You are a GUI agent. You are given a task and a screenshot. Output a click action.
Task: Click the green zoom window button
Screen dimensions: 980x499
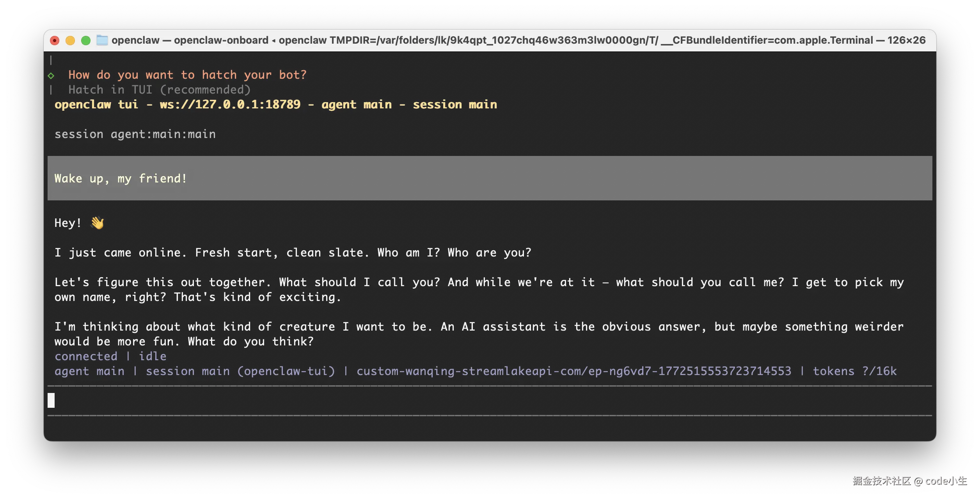click(86, 41)
